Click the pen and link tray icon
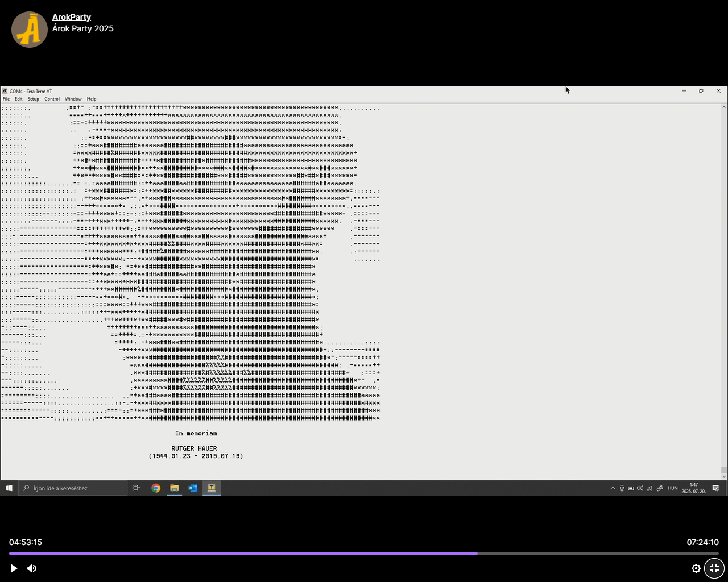 [x=660, y=488]
